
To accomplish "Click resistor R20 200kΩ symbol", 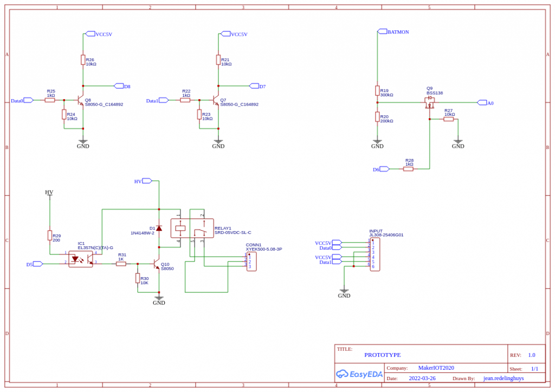I will point(377,116).
